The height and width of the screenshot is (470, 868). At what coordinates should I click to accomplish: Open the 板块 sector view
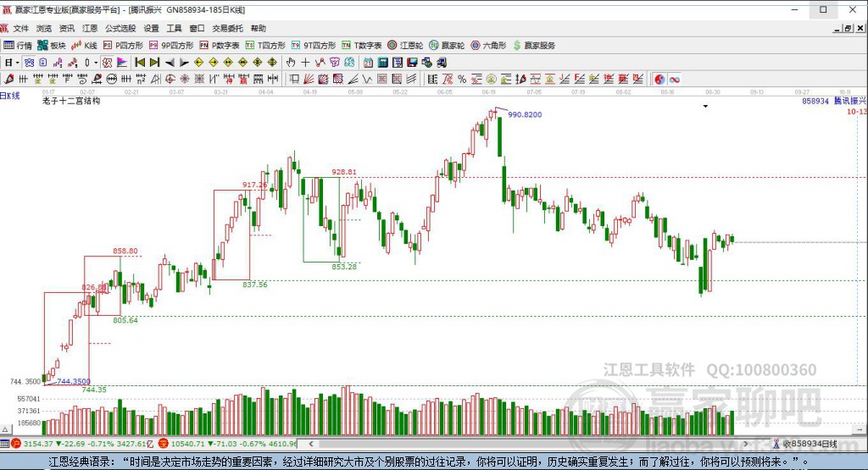click(52, 46)
